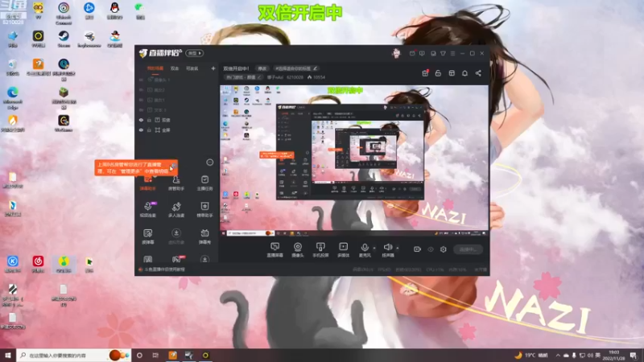Open the 读弹幕 tool
Screen dimensions: 644x362
tap(148, 237)
